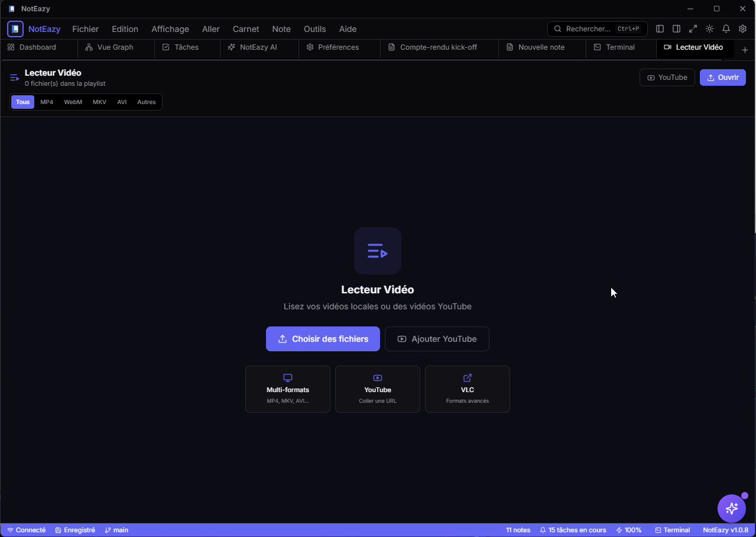Switch to the NotEazy AI tab

[x=259, y=47]
